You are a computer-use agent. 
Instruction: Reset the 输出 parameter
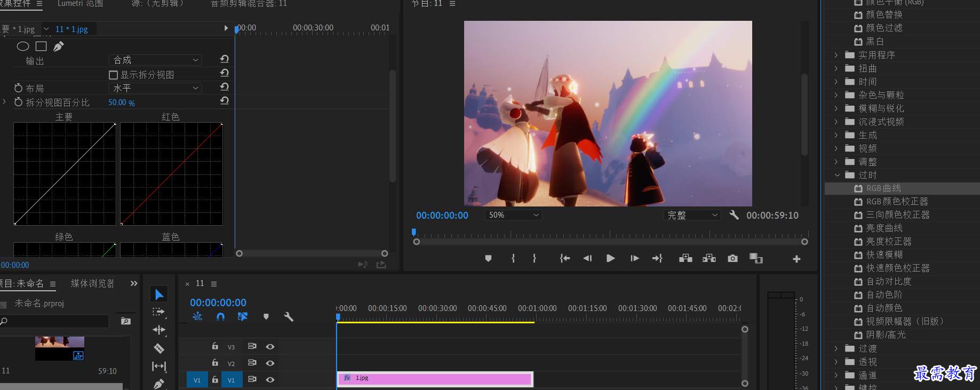(225, 59)
